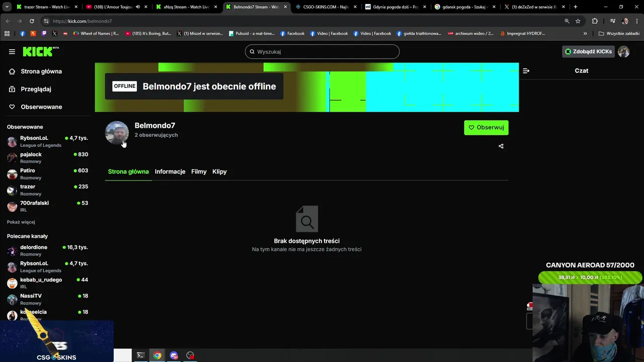Click the CANYON AEROAD donation progress bar

(590, 278)
